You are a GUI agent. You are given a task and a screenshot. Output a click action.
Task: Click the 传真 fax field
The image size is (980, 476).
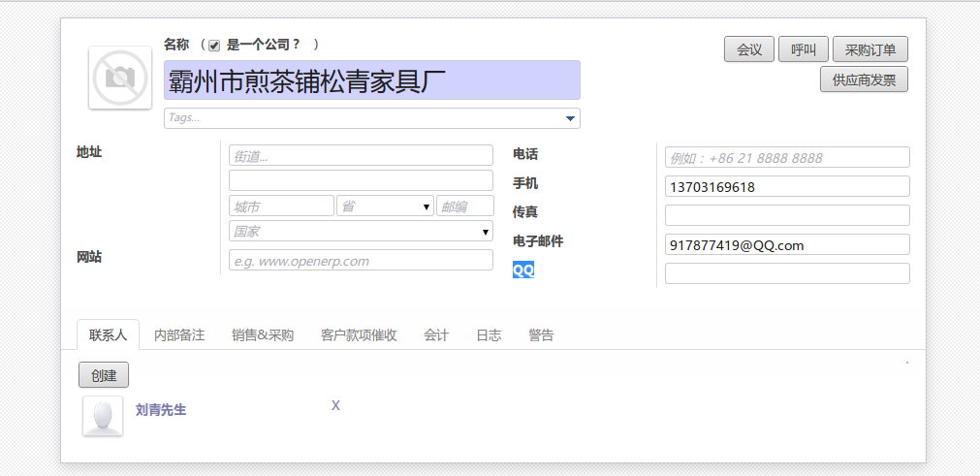point(787,215)
